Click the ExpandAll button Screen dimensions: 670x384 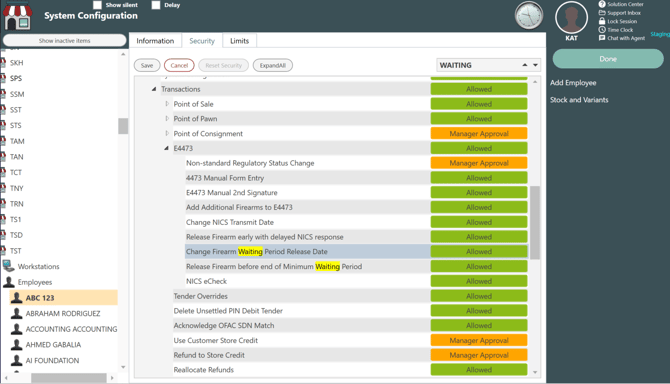coord(273,65)
